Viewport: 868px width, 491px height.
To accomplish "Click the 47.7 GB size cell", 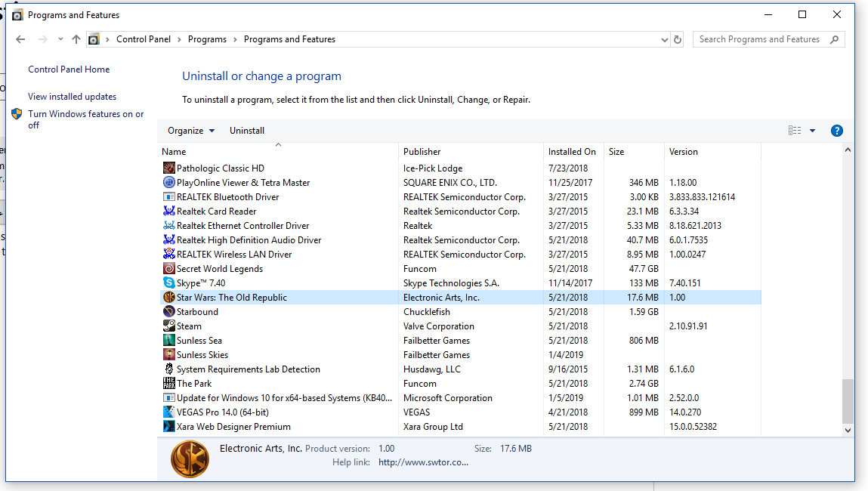I will pyautogui.click(x=644, y=268).
